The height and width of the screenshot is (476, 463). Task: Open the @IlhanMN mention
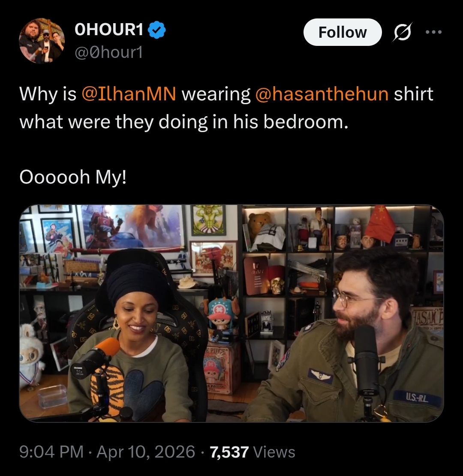coord(129,94)
